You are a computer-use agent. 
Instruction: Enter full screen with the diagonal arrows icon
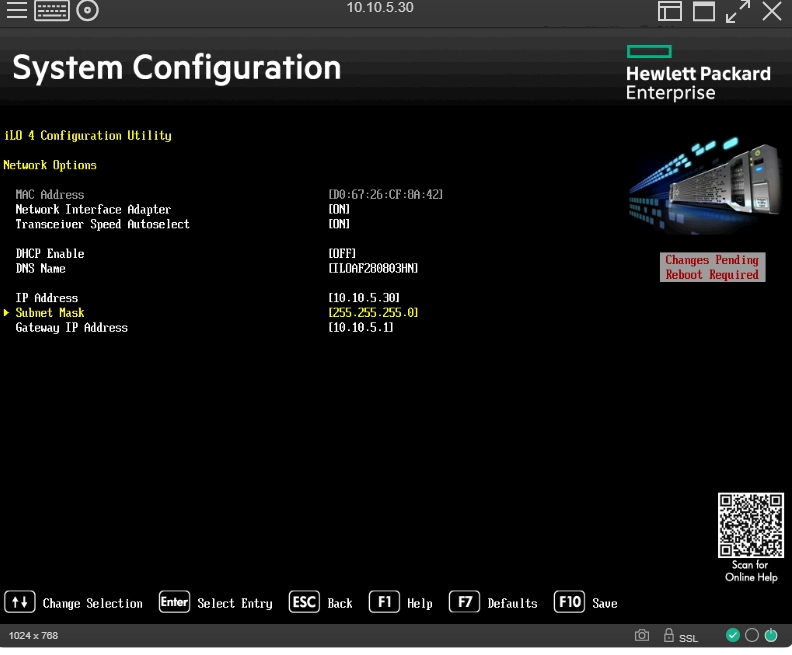738,11
